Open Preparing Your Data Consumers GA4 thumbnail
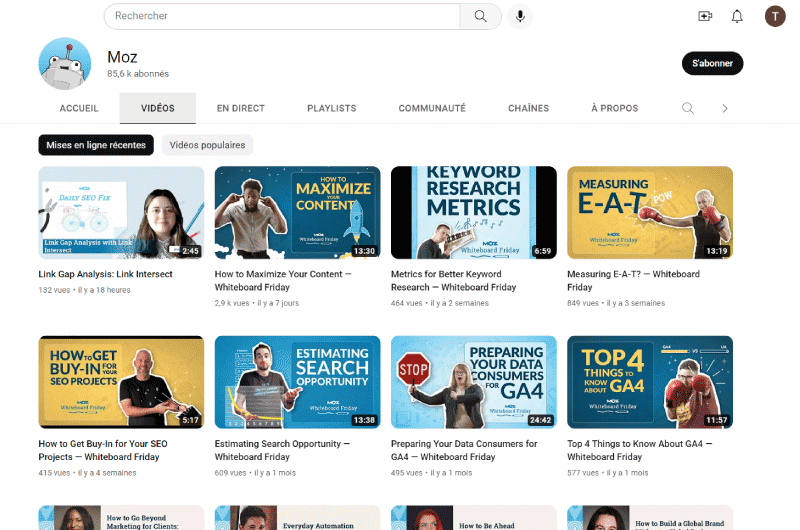 tap(474, 382)
